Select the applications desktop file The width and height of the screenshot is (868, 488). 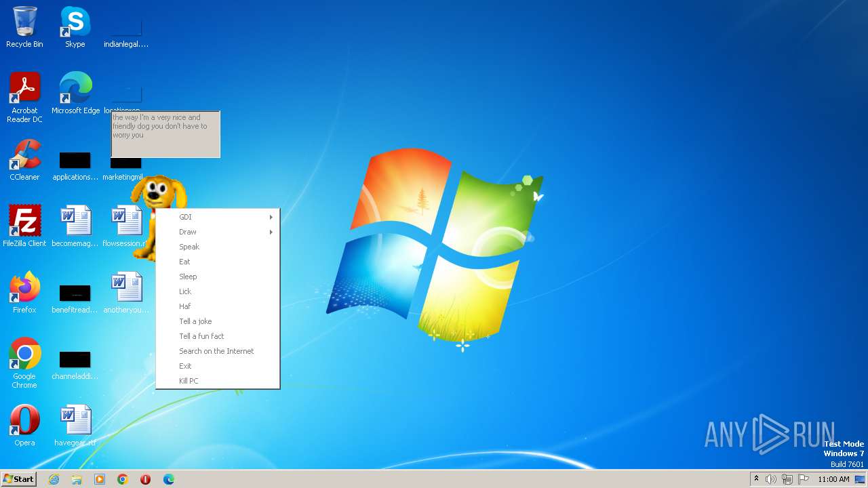click(x=75, y=166)
